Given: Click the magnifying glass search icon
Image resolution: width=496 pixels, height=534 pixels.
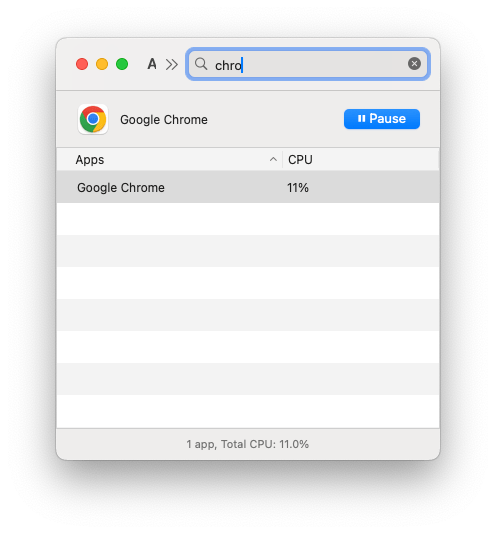Looking at the screenshot, I should pos(201,64).
